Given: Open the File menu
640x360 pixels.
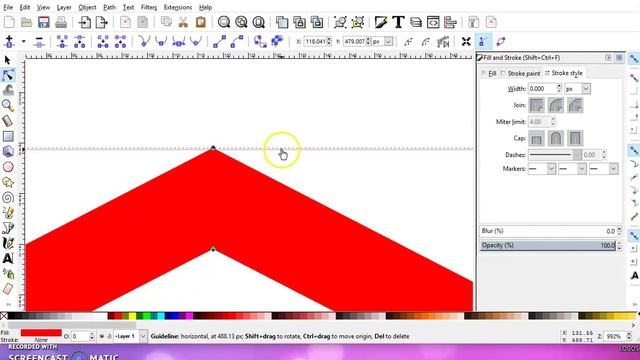Looking at the screenshot, I should [8, 7].
